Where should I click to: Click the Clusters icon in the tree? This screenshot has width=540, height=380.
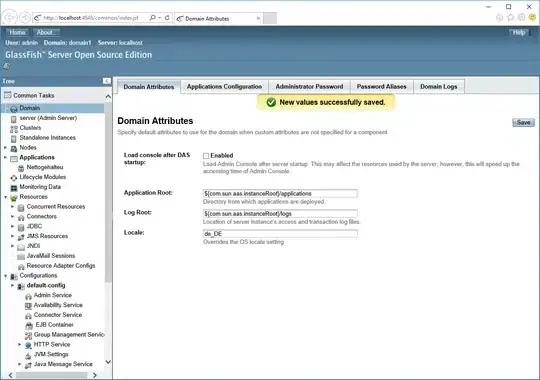14,129
